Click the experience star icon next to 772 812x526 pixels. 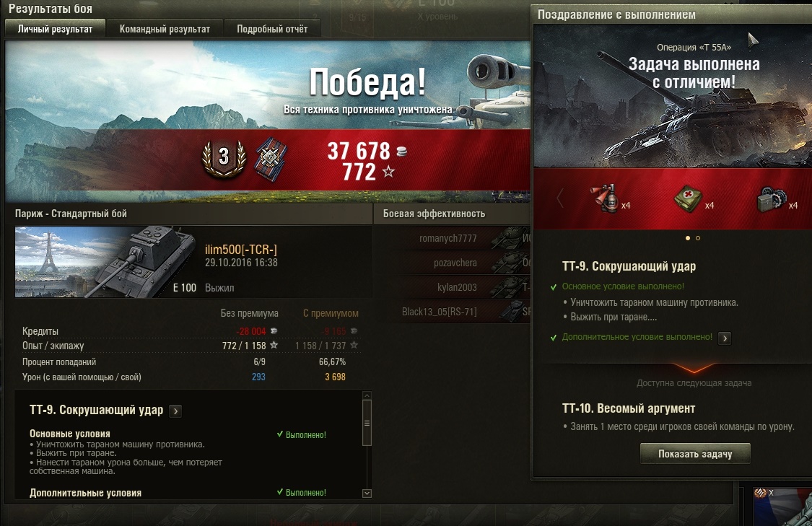pos(388,171)
